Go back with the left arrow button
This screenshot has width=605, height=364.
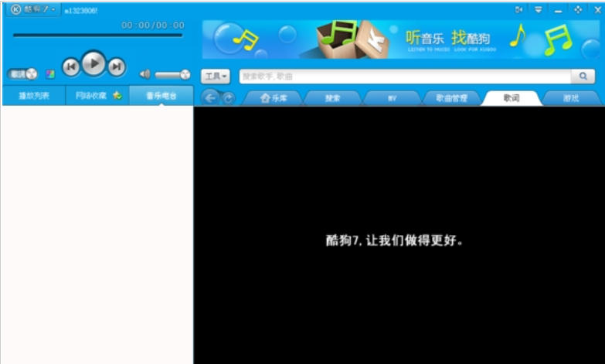tap(210, 98)
